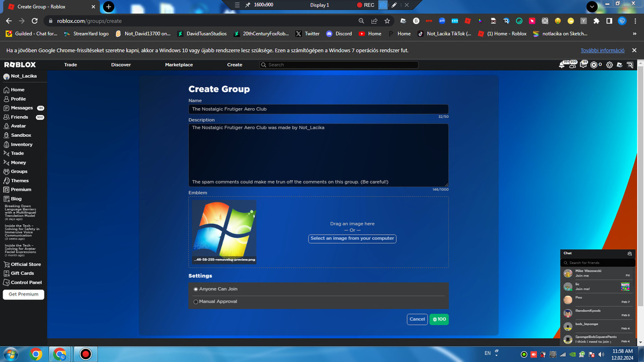Image resolution: width=644 pixels, height=362 pixels.
Task: Open Inventory in the left sidebar
Action: pos(18,144)
